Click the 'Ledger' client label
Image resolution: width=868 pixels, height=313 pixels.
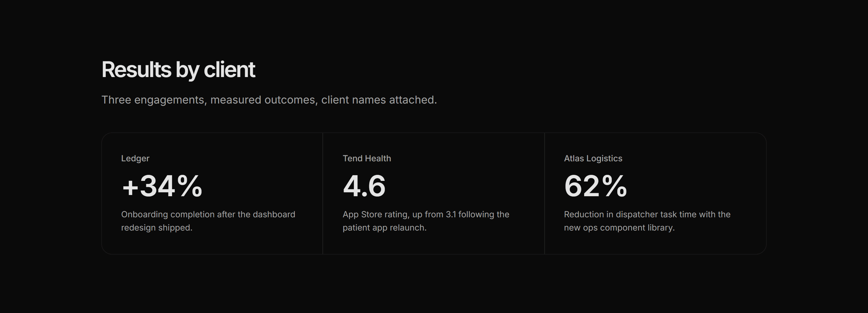(135, 159)
